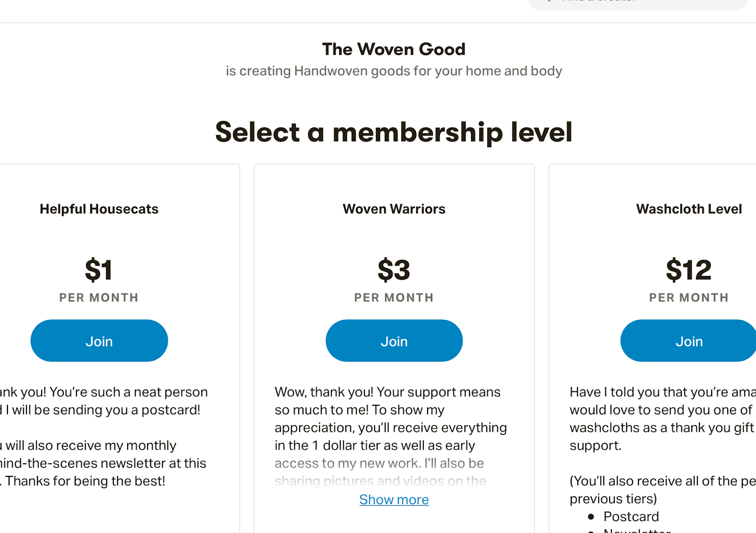Viewport: 756px width, 533px height.
Task: Click the Select a membership level heading
Action: (x=394, y=132)
